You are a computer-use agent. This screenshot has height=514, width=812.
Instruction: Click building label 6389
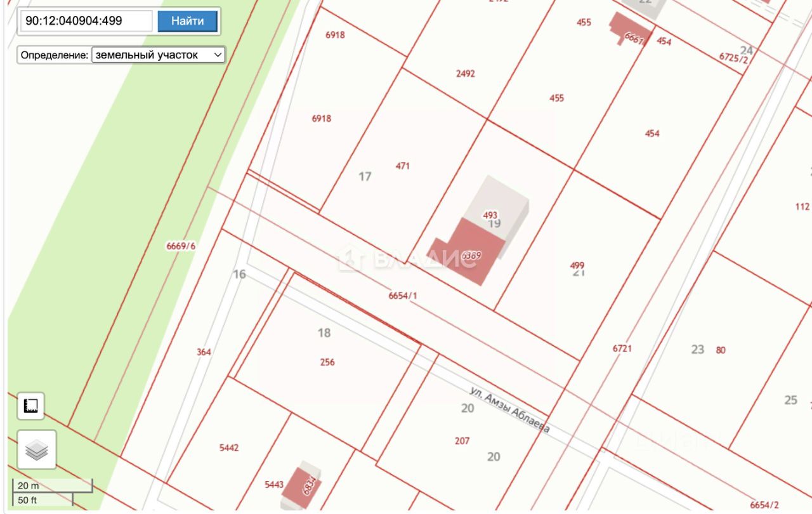point(471,256)
